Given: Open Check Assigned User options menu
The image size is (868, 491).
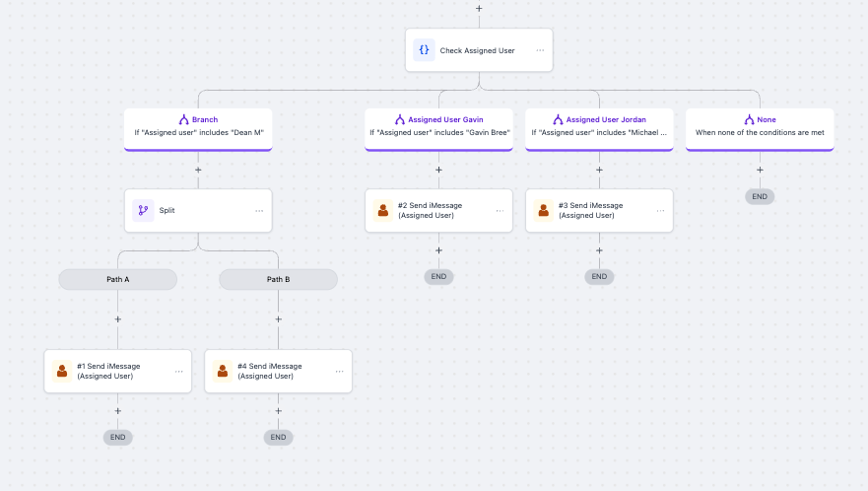Looking at the screenshot, I should click(540, 50).
